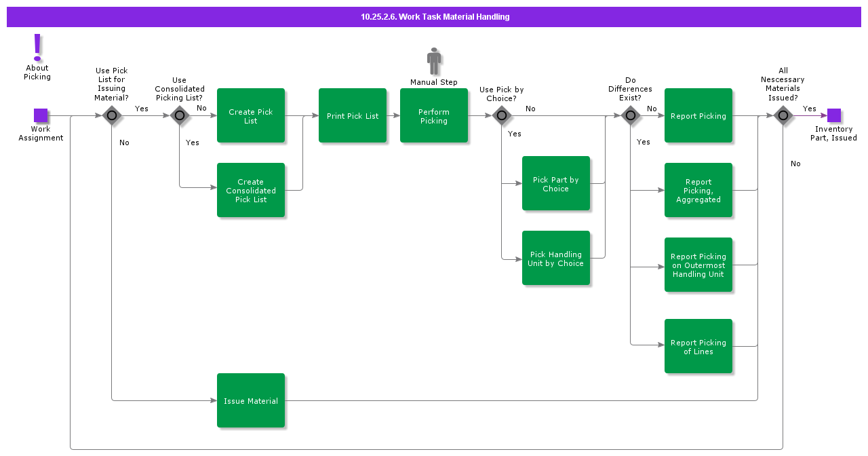Select the Inventory Part, Issued end event
The image size is (868, 456).
click(x=834, y=115)
